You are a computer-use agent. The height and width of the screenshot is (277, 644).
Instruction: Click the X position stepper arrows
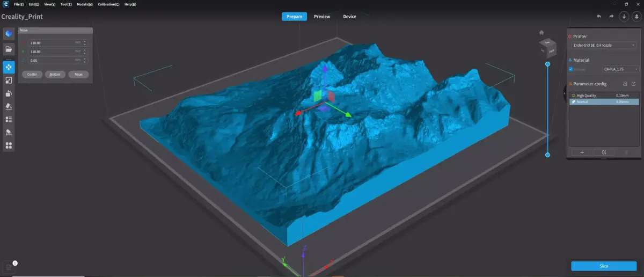point(84,42)
